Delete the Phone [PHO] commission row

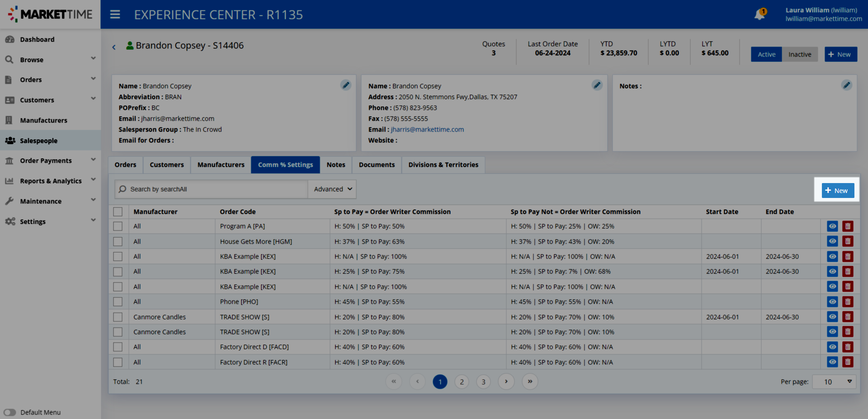(x=848, y=302)
